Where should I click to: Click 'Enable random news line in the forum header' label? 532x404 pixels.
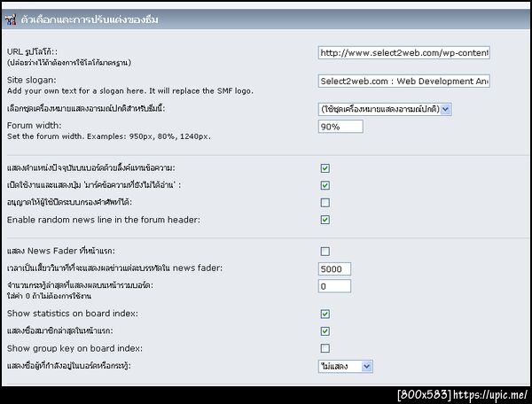[104, 220]
